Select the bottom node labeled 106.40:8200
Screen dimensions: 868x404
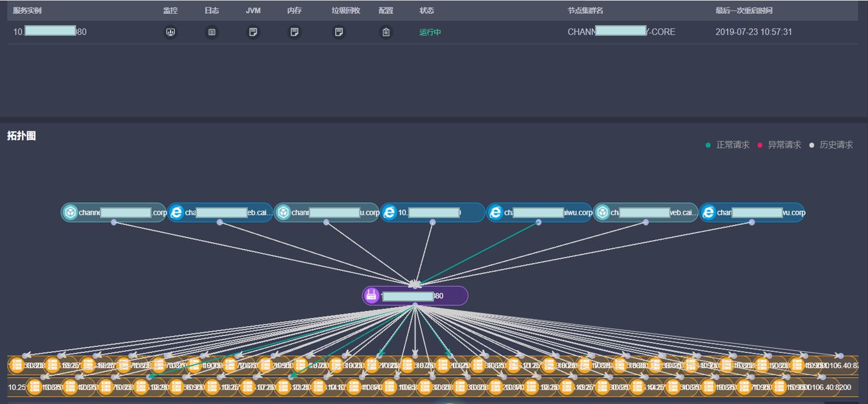tap(835, 387)
